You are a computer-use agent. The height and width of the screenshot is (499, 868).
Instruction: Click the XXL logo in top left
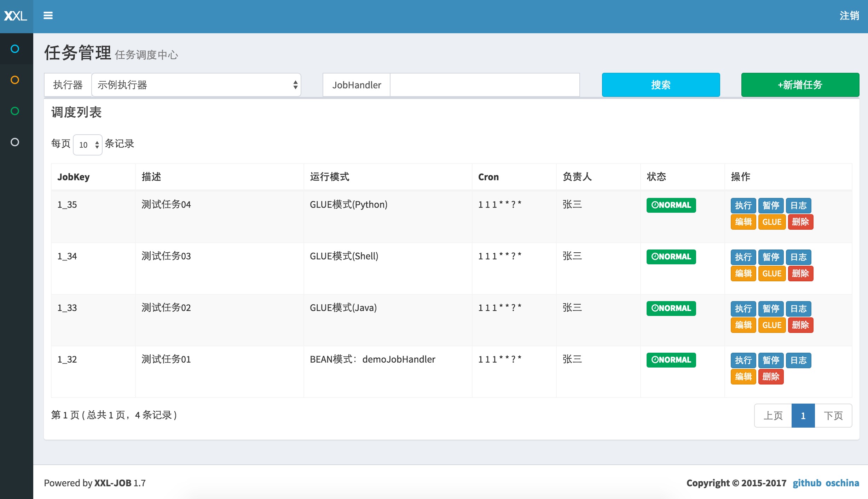point(16,16)
